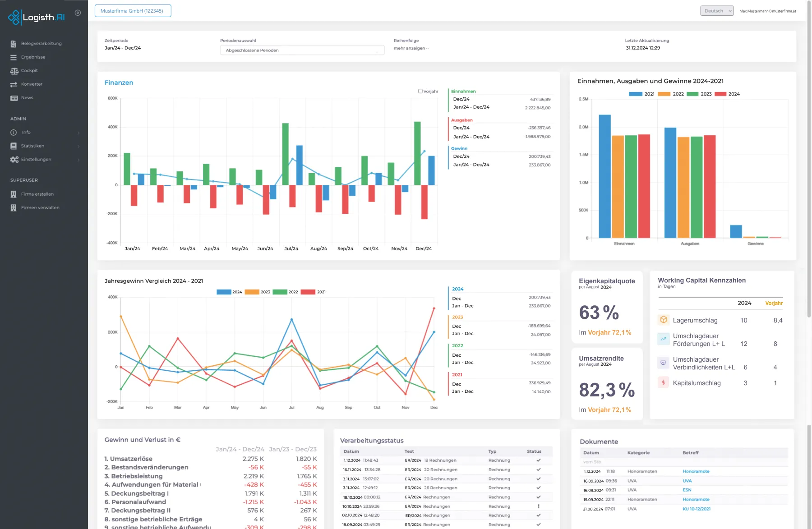
Task: Click the checkmark status of 19 Rechnungen row
Action: (x=538, y=460)
